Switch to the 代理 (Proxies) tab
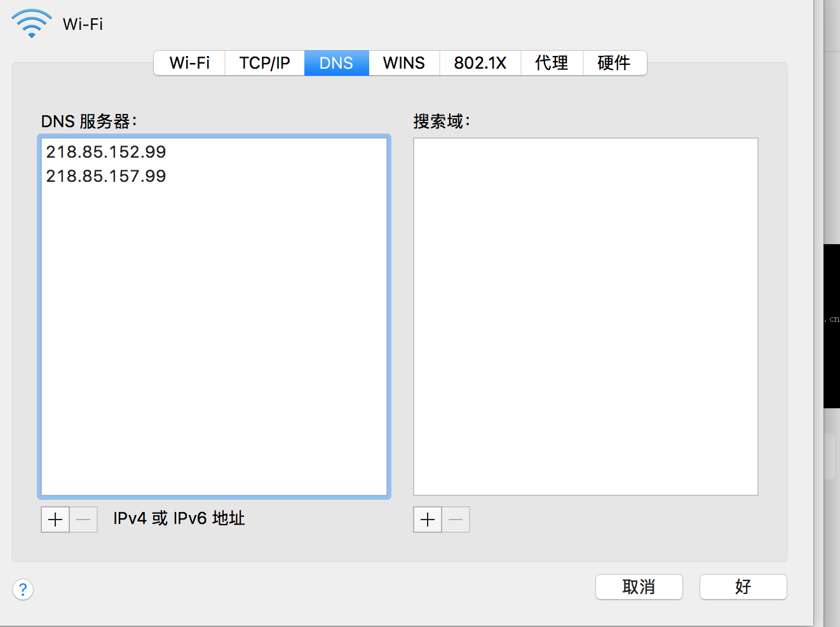The image size is (840, 627). point(552,63)
